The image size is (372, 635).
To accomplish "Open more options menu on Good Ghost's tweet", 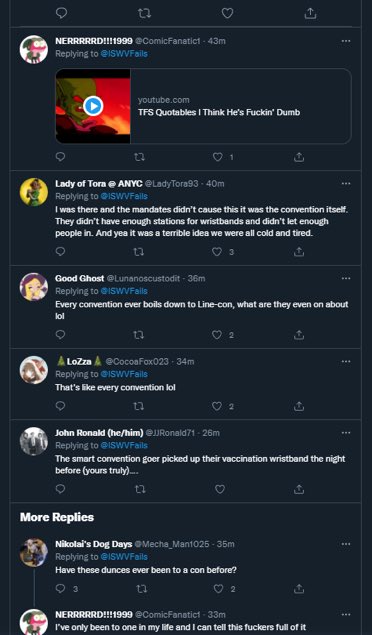I will coord(346,278).
